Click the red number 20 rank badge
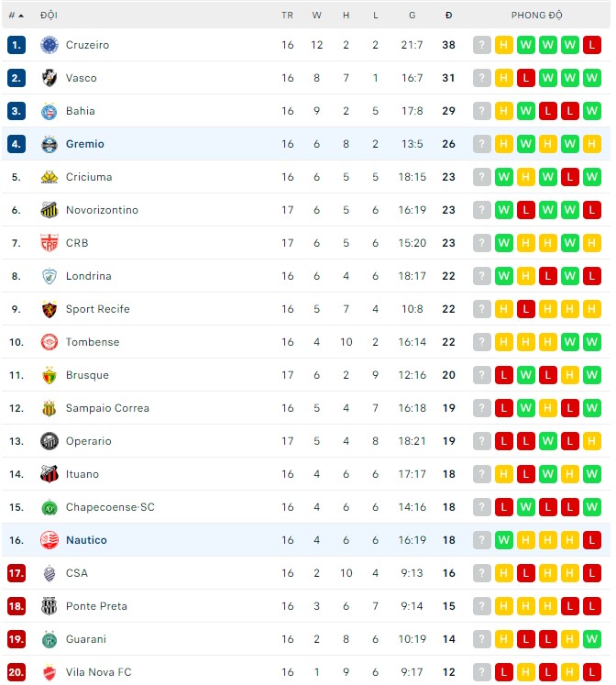The width and height of the screenshot is (616, 685). point(16,672)
